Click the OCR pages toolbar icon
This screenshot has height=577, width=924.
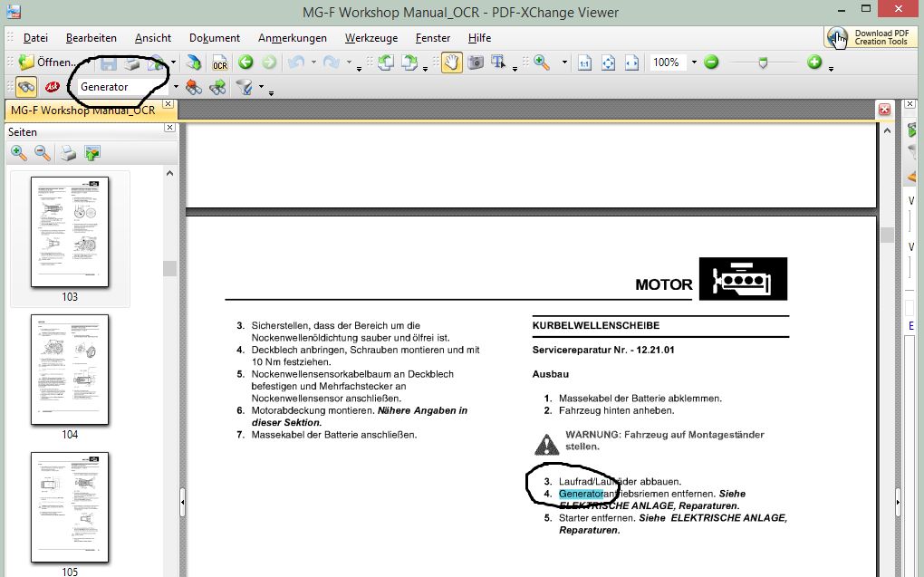(219, 63)
